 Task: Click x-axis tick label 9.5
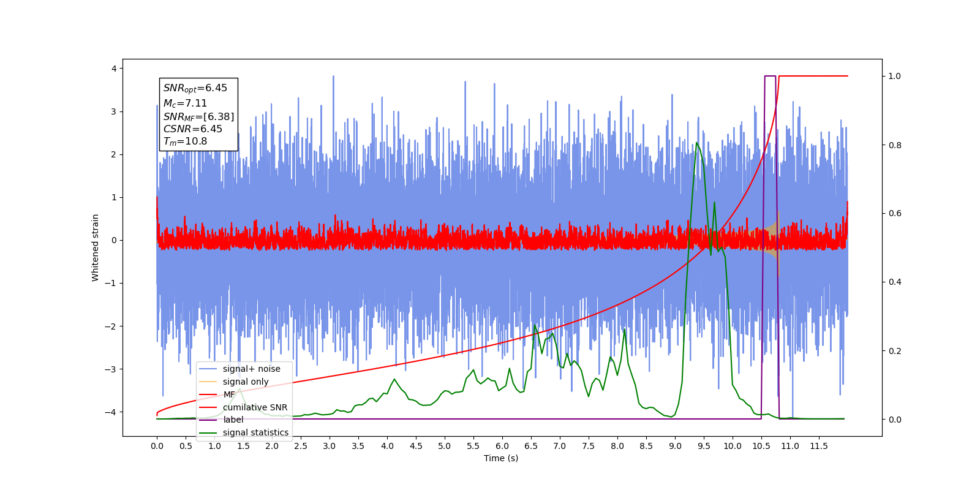[704, 446]
